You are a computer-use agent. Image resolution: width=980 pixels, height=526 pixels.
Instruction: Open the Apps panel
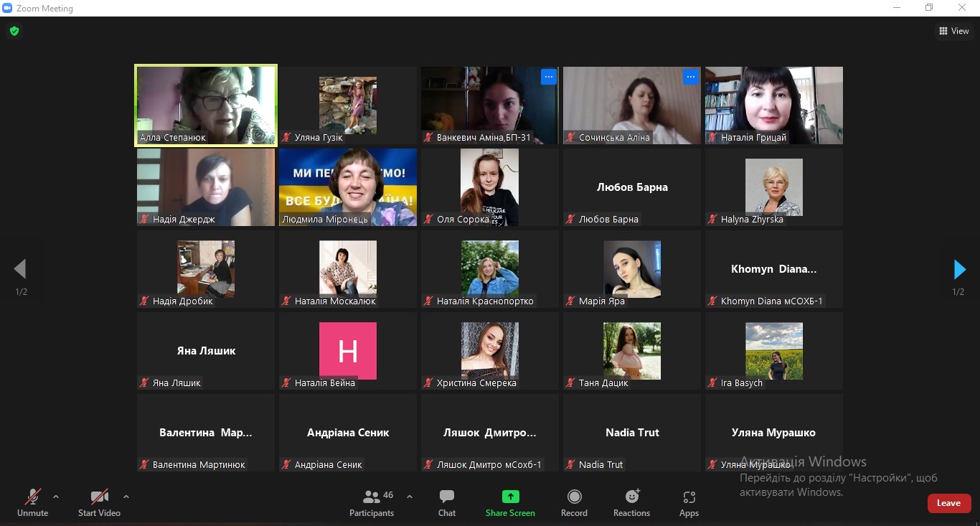click(689, 502)
